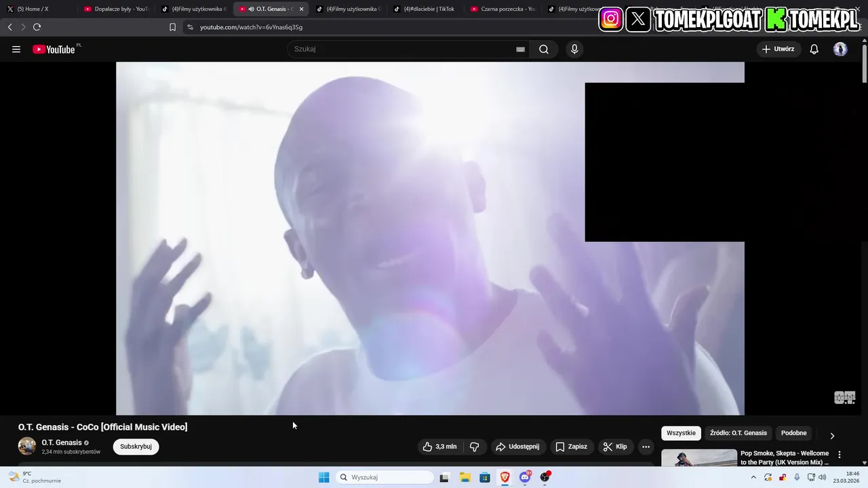The height and width of the screenshot is (488, 868).
Task: Click the system tray microphone icon
Action: (x=797, y=477)
